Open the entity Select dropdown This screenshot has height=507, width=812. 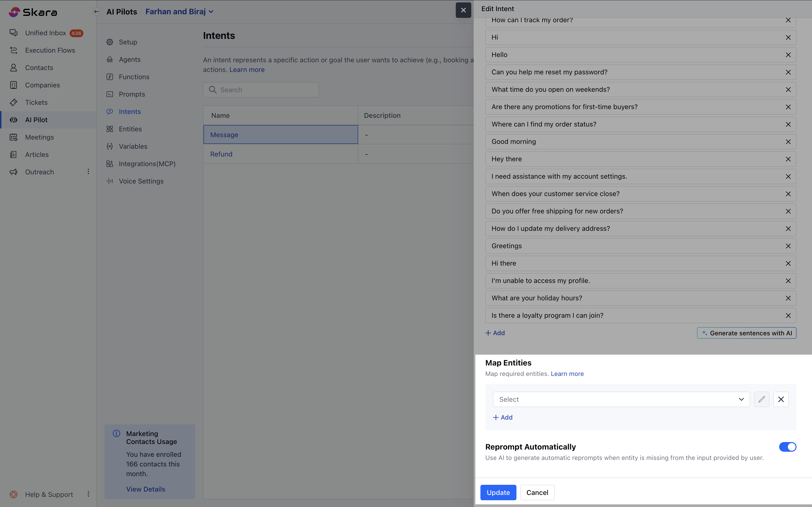[x=621, y=399]
